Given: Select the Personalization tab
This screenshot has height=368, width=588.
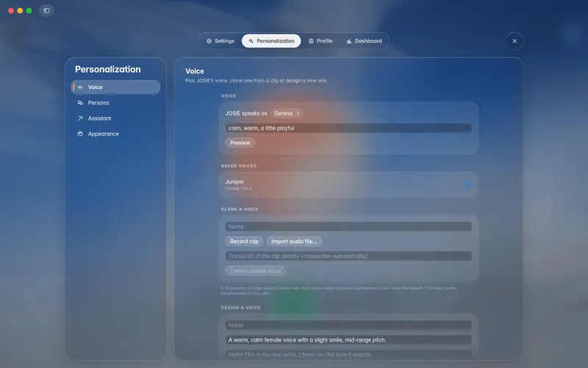Looking at the screenshot, I should [x=271, y=41].
